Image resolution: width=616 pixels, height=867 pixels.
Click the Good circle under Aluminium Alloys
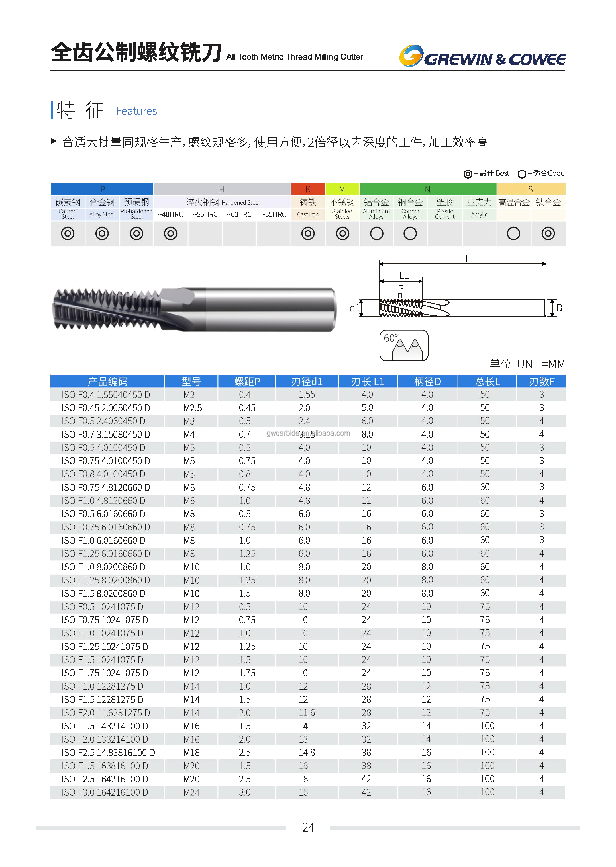(x=377, y=233)
